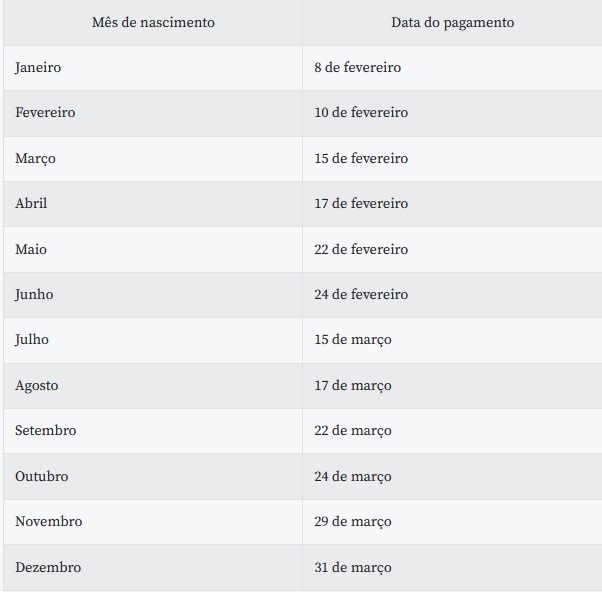Click the "8 de fevereiro" date cell
This screenshot has height=592, width=602.
click(357, 67)
